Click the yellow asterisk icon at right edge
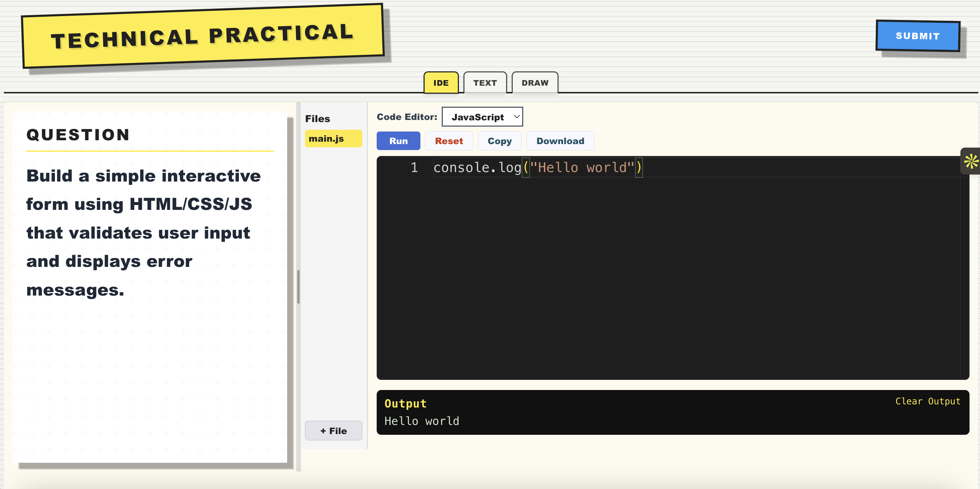The image size is (980, 489). click(971, 161)
